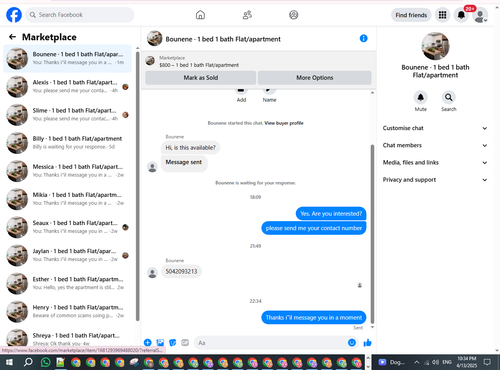Open the $800 Marketplace listing link

coord(199,65)
